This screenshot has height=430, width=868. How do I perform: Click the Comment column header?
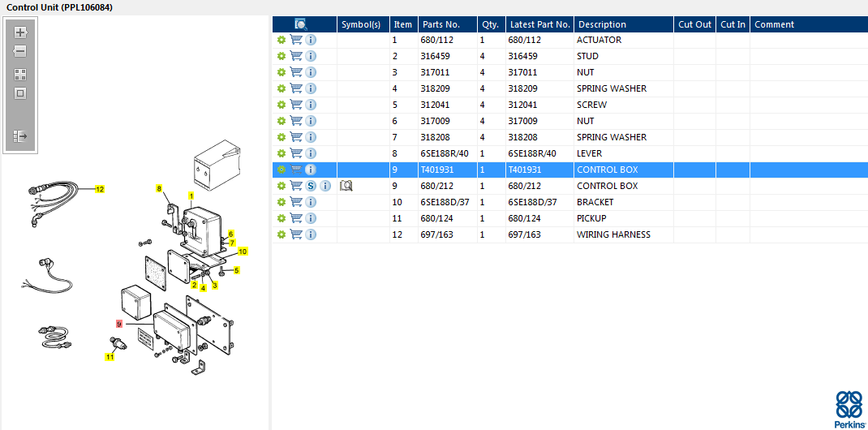[x=809, y=24]
